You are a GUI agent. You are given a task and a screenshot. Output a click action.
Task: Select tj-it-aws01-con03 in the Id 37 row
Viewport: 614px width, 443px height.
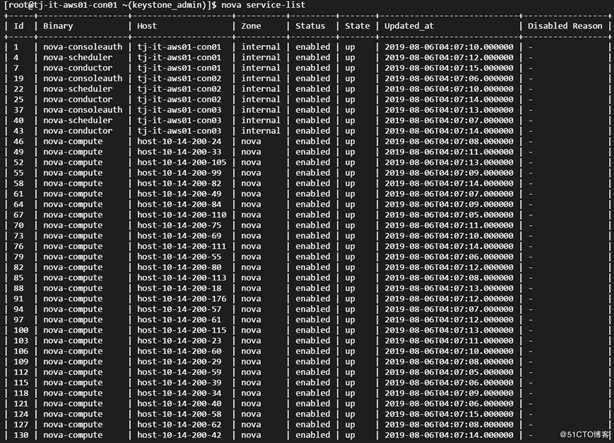coord(179,110)
